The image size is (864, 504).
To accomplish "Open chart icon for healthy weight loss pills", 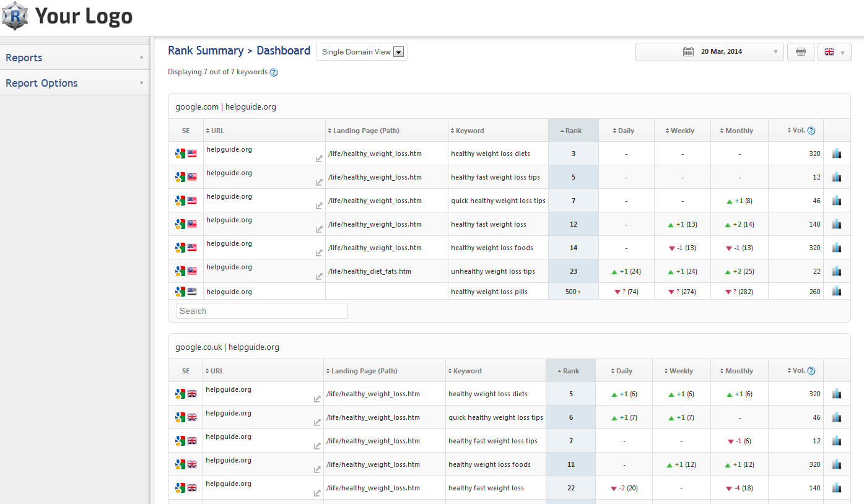I will click(837, 291).
